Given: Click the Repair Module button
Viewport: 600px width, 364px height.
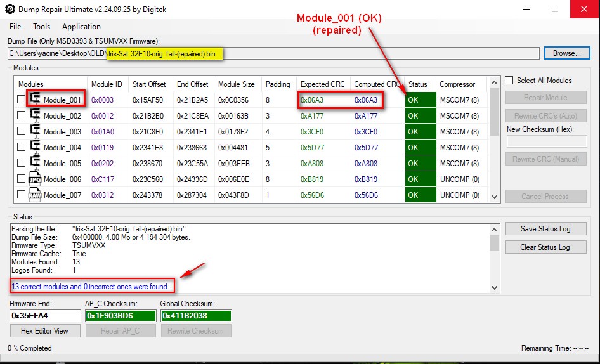Looking at the screenshot, I should 545,97.
